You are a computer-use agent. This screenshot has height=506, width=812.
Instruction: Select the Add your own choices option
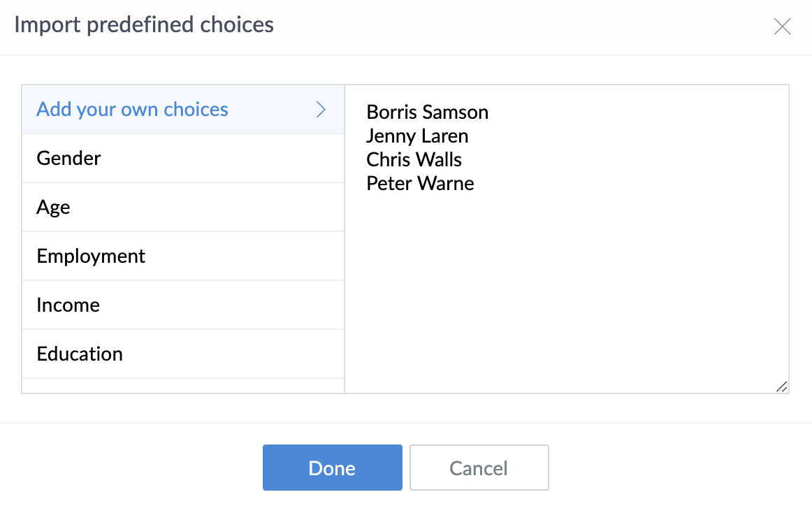133,110
